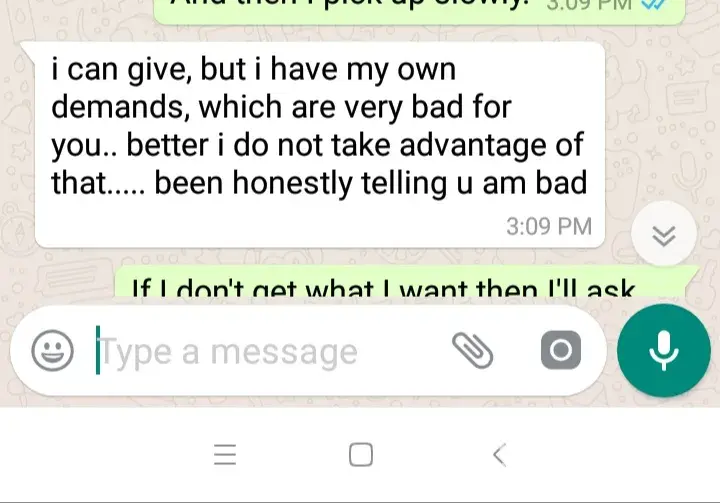Open the emoji picker smiley icon

coord(52,350)
